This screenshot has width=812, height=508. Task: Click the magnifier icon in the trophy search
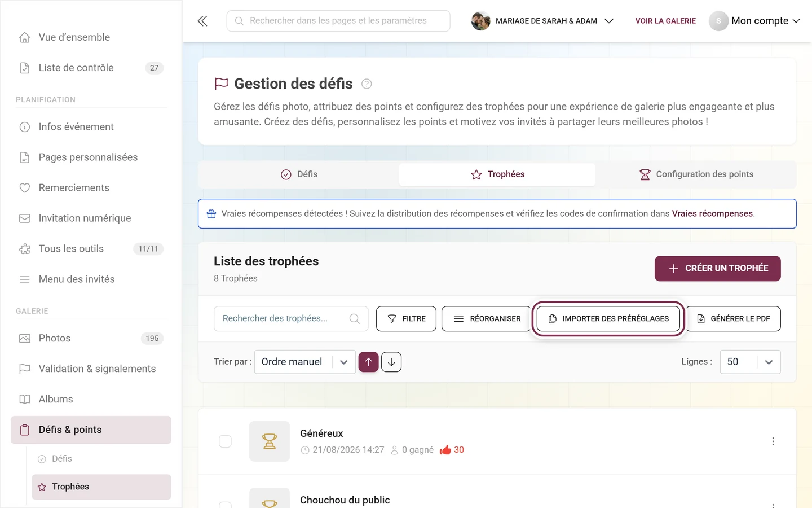point(355,318)
